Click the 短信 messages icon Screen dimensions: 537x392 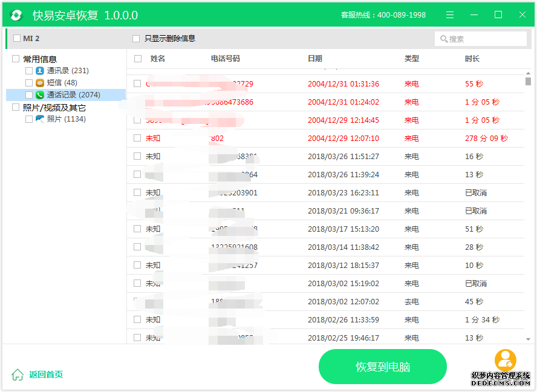pyautogui.click(x=40, y=83)
